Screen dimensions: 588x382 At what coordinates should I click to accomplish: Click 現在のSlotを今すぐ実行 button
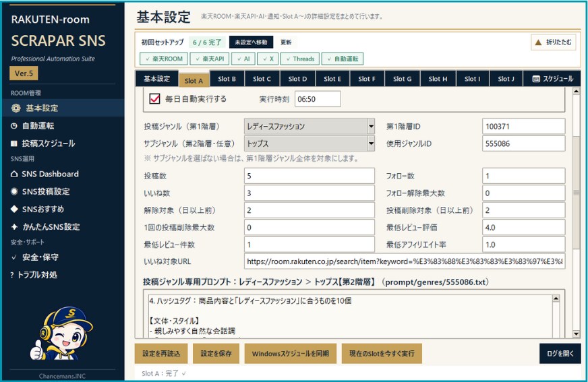coord(382,354)
